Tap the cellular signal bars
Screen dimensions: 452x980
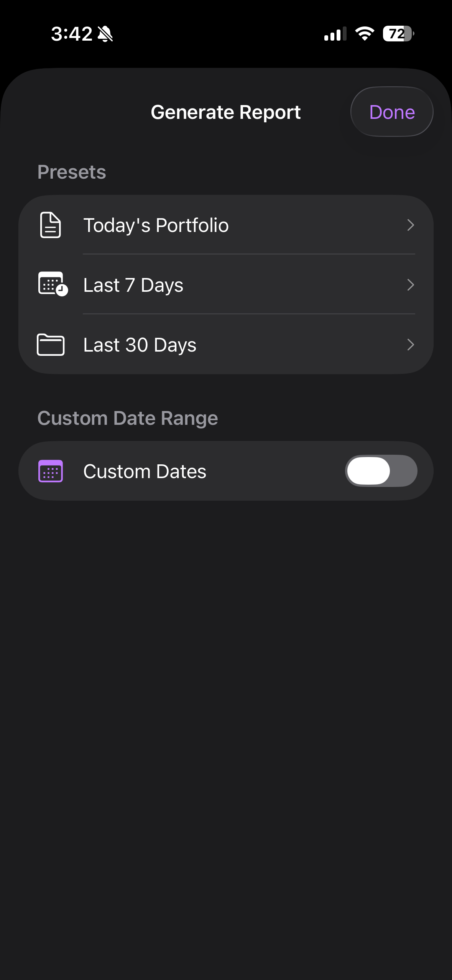335,34
